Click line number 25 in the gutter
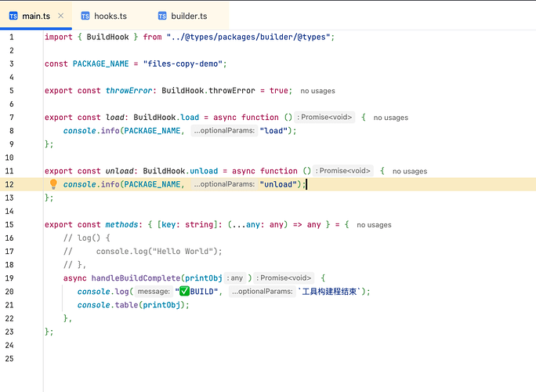The image size is (536, 392). (9, 358)
